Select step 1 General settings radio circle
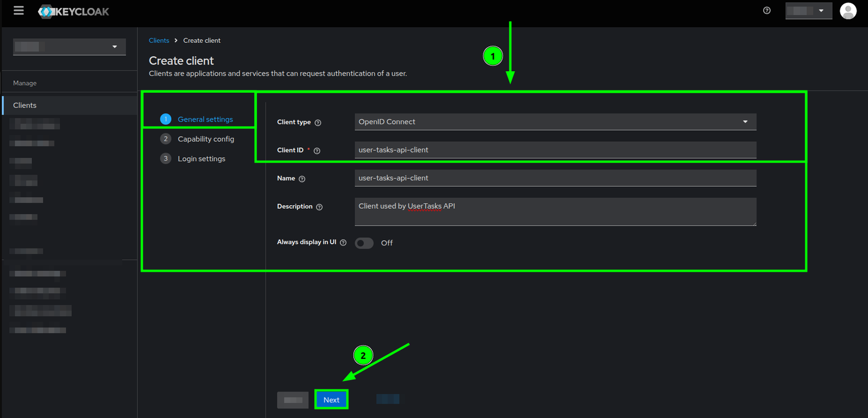Viewport: 868px width, 418px height. (x=166, y=119)
